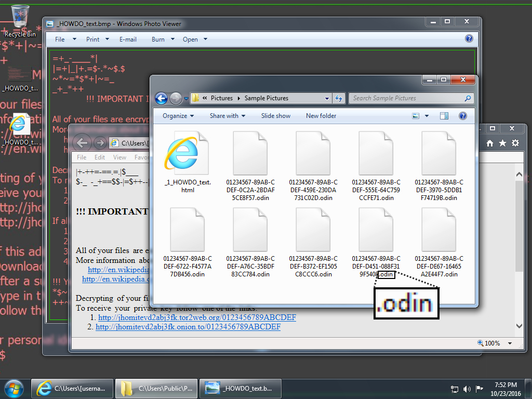Click Back button in Internet Explorer window
Screen dimensions: 532x399
pyautogui.click(x=82, y=143)
